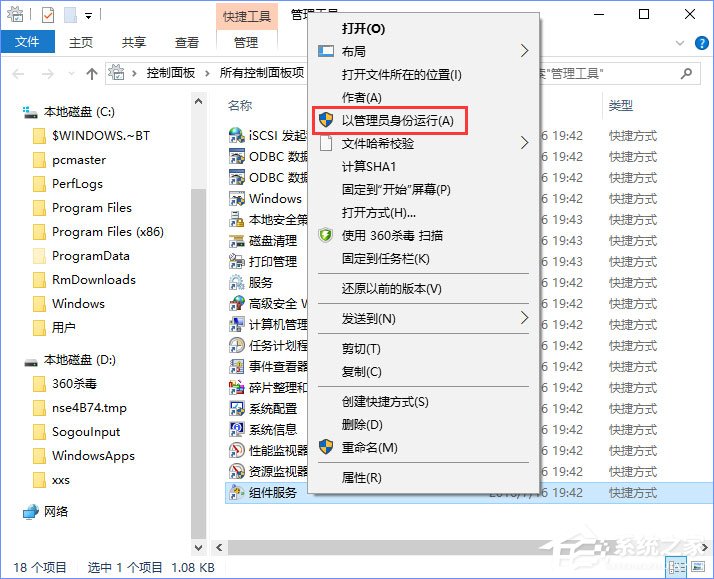The image size is (714, 579).
Task: Click the 性能监视器 icon
Action: 237,450
